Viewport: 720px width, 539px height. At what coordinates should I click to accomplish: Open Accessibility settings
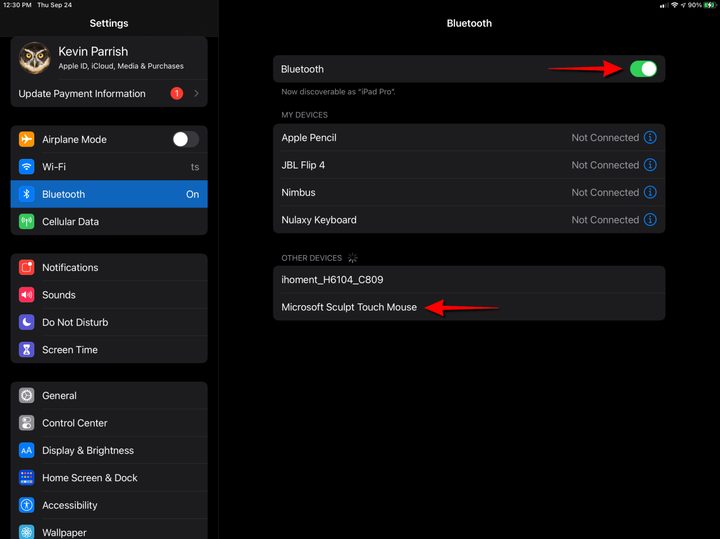[109, 505]
